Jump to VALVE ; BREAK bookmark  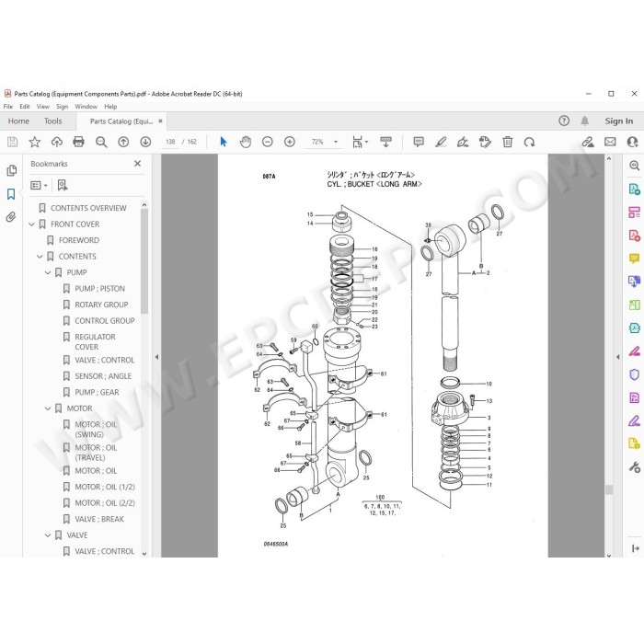99,519
